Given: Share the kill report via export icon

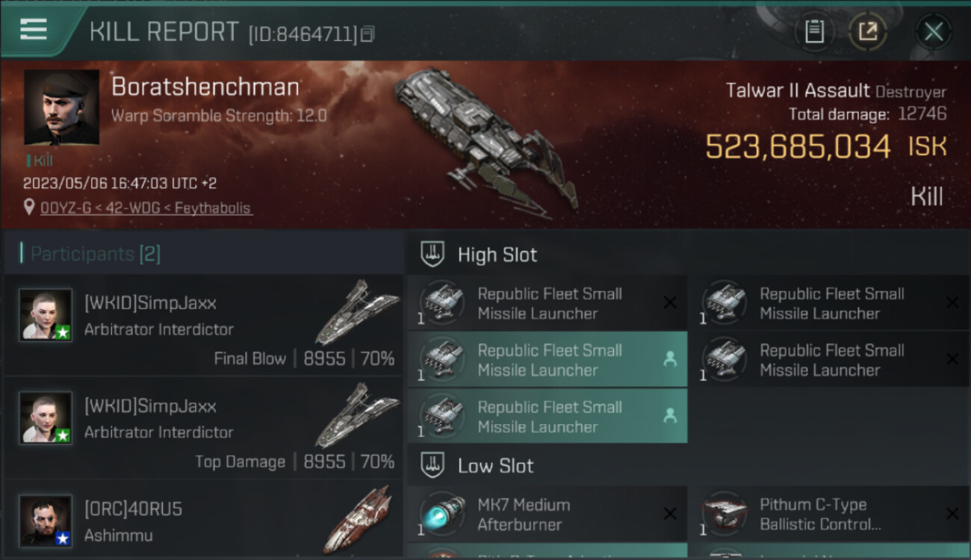Looking at the screenshot, I should [x=867, y=31].
